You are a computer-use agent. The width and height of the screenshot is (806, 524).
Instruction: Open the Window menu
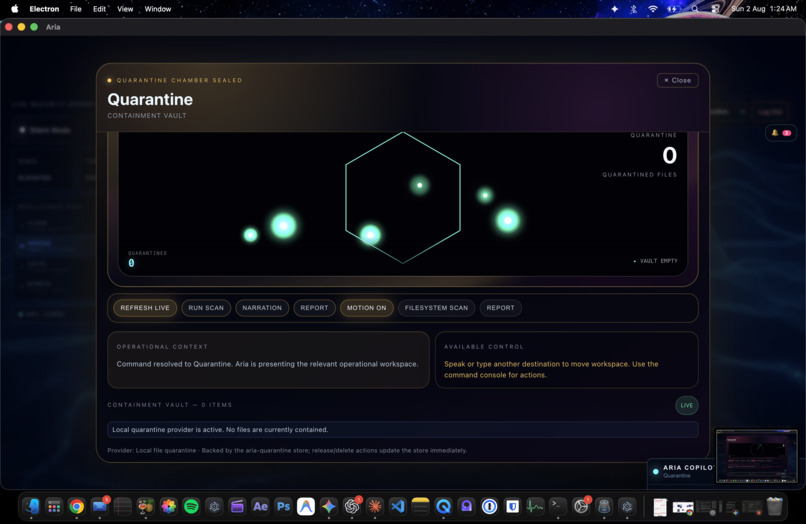(158, 9)
